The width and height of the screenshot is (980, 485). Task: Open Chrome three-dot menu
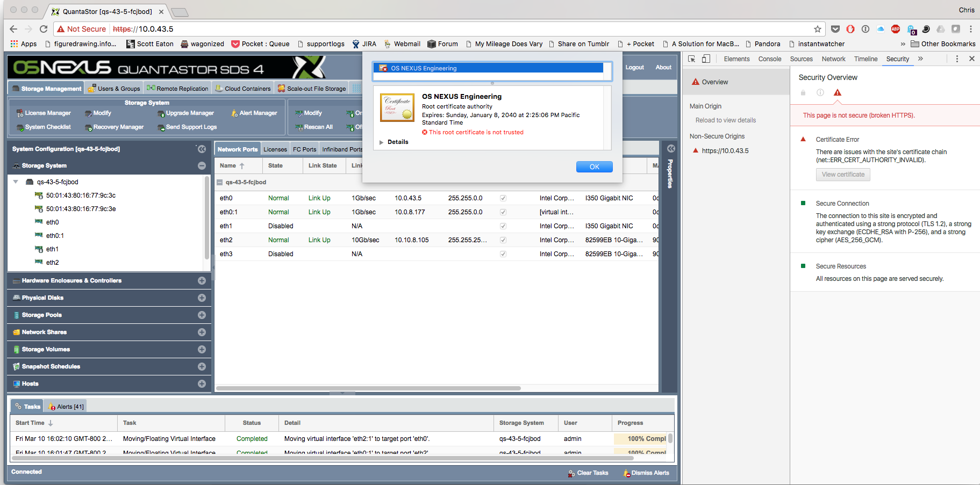pyautogui.click(x=971, y=29)
